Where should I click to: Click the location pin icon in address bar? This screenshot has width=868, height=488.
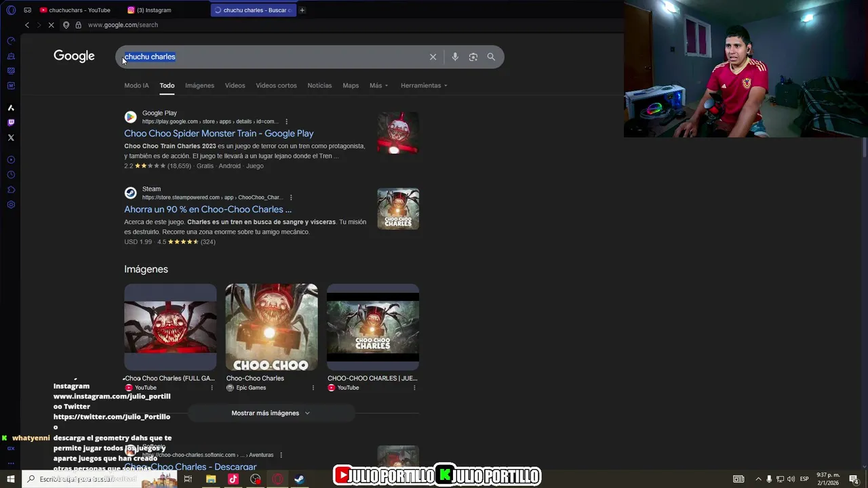tap(66, 25)
